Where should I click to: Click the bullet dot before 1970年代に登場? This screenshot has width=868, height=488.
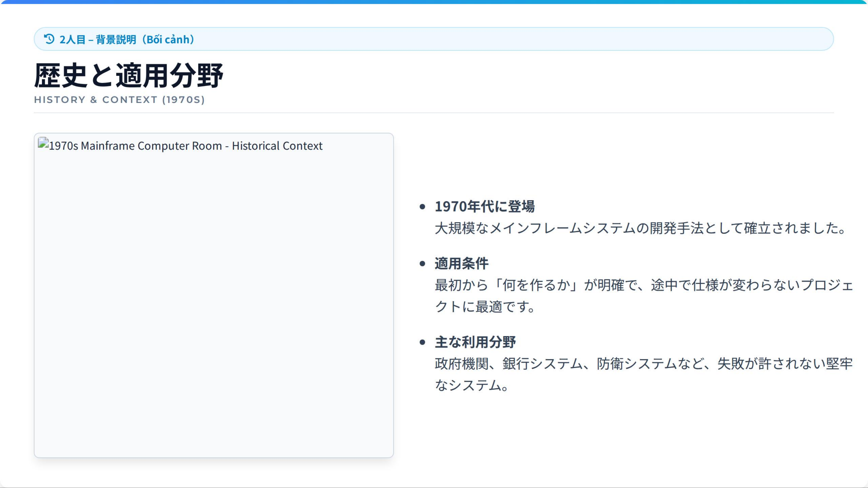[x=422, y=207]
